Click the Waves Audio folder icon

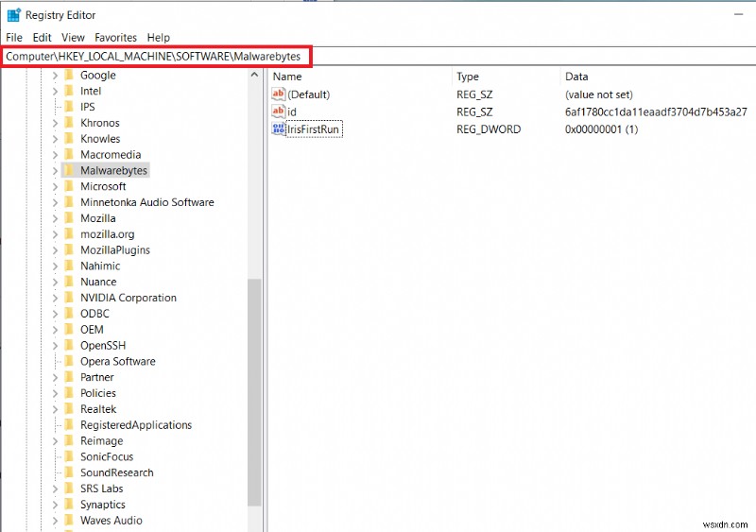[69, 521]
